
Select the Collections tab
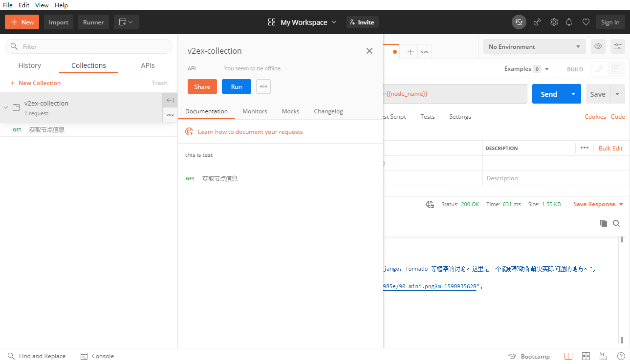point(88,65)
